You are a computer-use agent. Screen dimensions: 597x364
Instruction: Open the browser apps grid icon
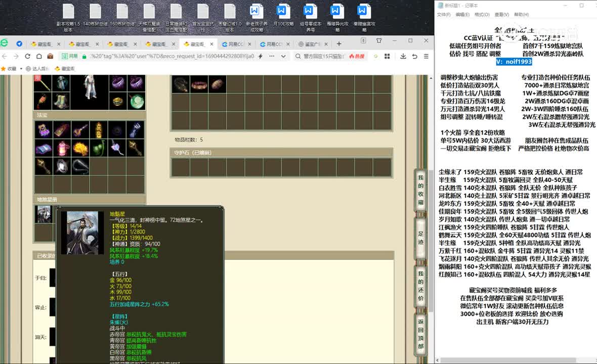coord(387,56)
